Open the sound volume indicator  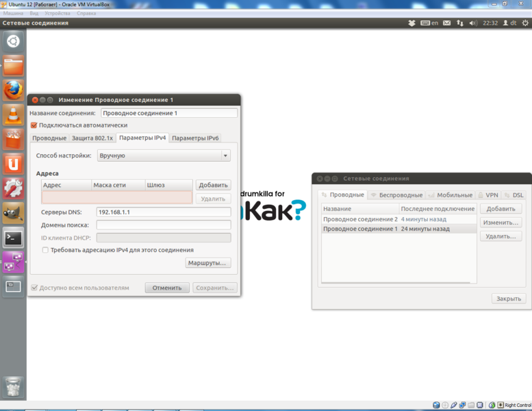(x=474, y=23)
